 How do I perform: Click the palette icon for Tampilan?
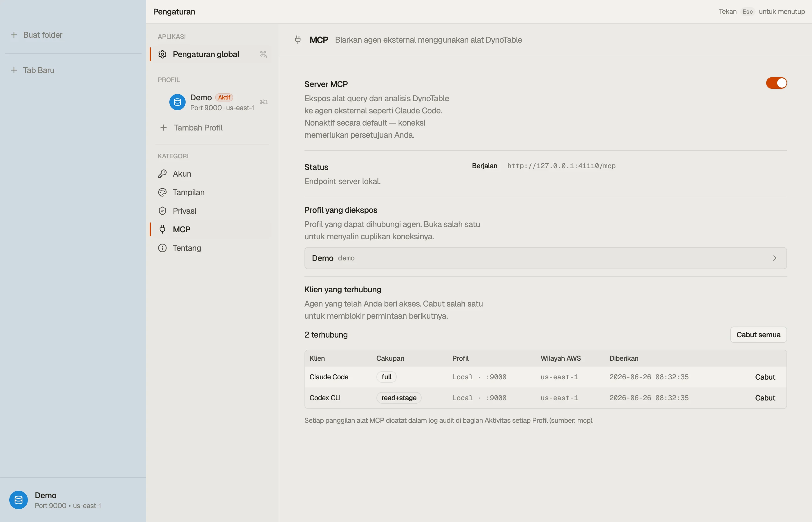click(x=162, y=193)
